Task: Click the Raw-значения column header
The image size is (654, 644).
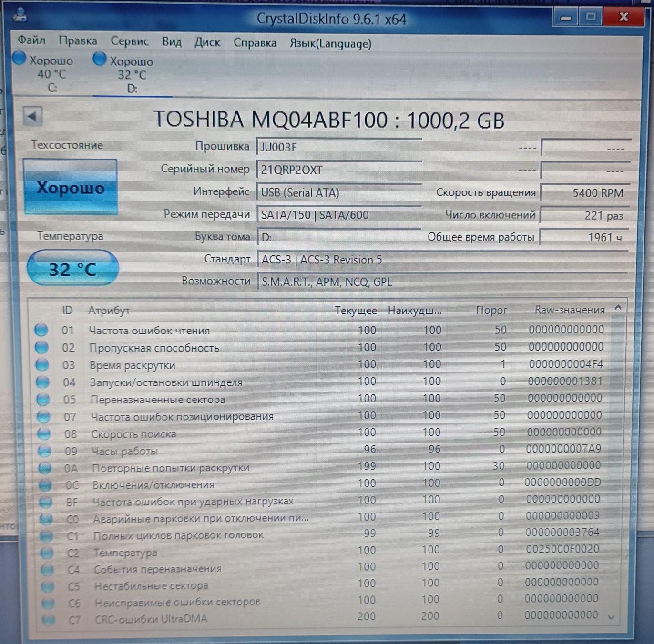Action: click(x=570, y=310)
